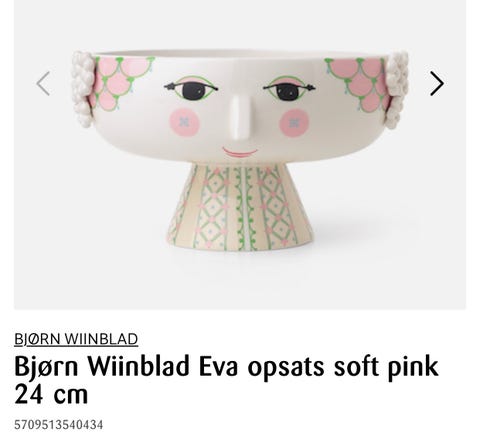Click the words 'soft pink' in the title
480x446 pixels.
(386, 367)
